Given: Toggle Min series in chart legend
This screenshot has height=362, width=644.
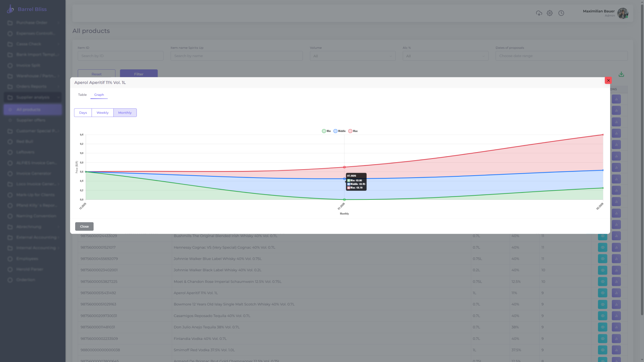Looking at the screenshot, I should point(326,131).
